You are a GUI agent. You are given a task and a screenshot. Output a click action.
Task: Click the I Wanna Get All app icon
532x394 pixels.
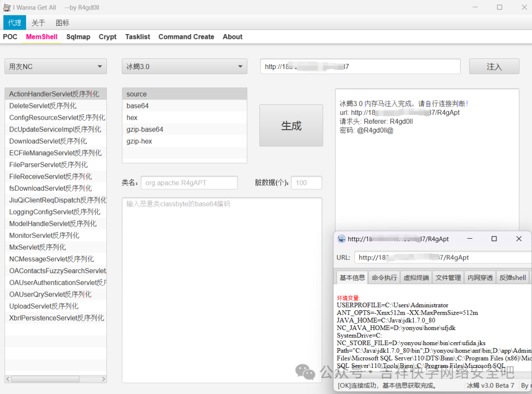click(x=7, y=7)
